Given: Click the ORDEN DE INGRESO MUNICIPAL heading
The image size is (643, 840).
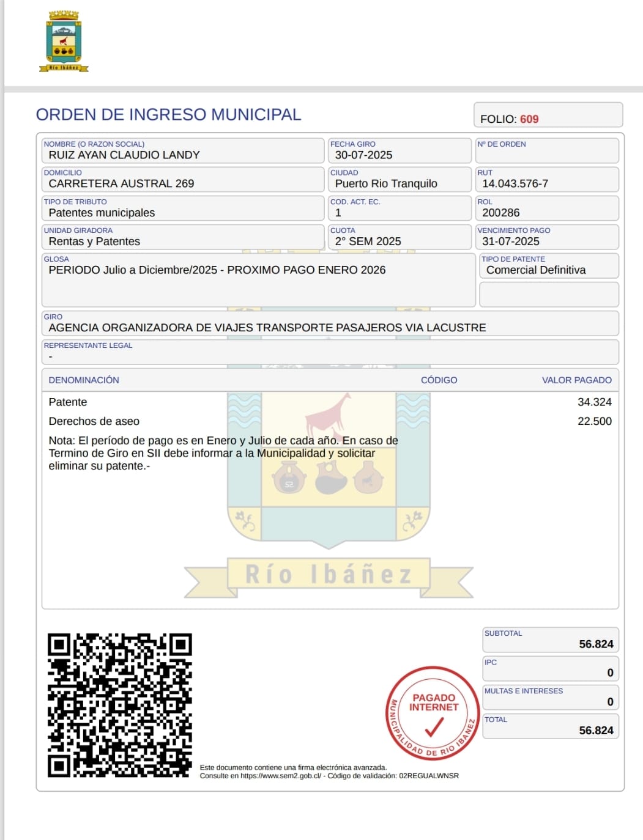Looking at the screenshot, I should pyautogui.click(x=168, y=114).
